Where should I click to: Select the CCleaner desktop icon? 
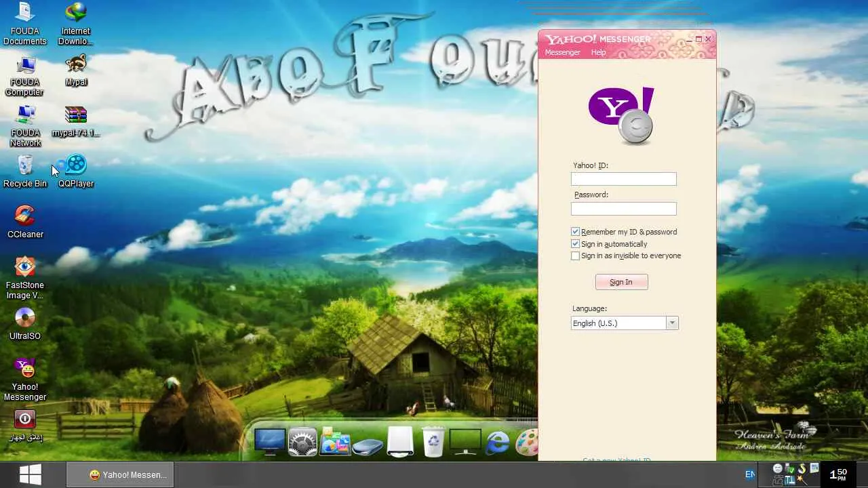click(25, 222)
